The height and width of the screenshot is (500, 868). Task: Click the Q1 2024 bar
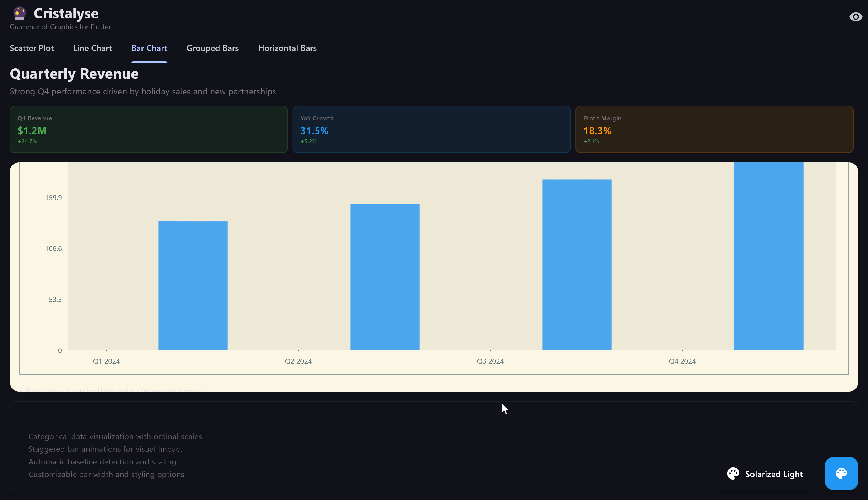click(x=193, y=285)
